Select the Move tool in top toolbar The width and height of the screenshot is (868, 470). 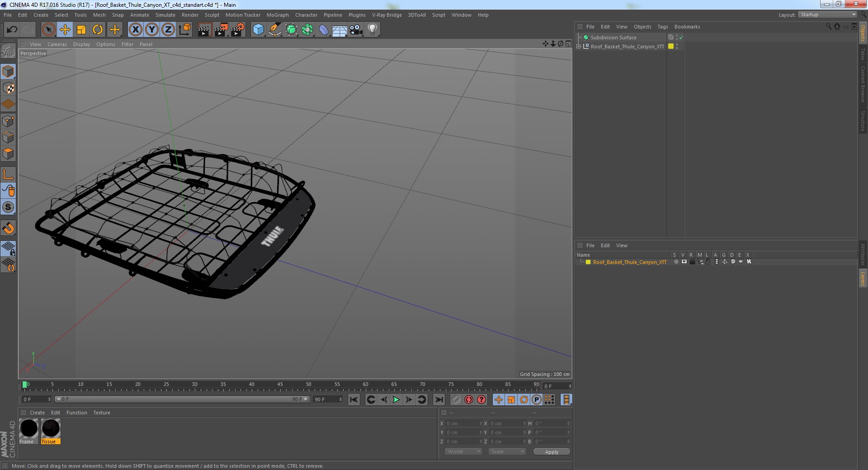coord(65,30)
